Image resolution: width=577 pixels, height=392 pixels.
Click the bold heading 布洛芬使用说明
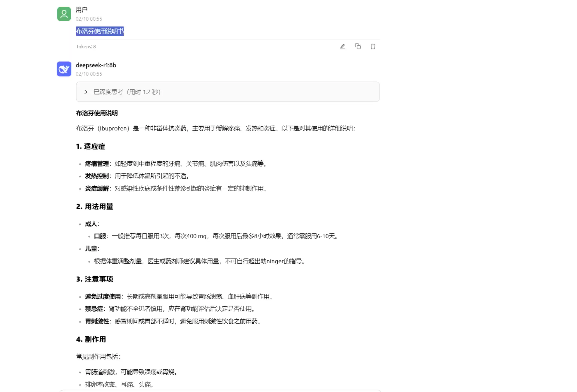[x=97, y=113]
